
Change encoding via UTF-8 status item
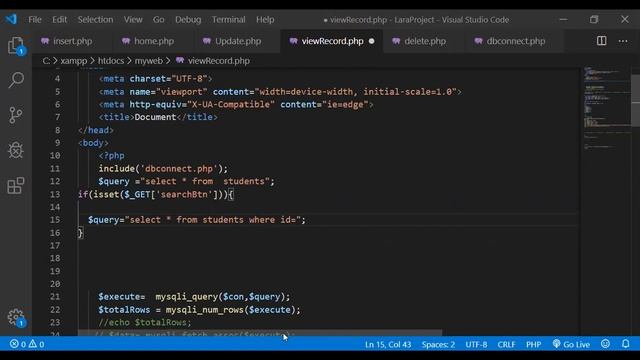click(476, 344)
